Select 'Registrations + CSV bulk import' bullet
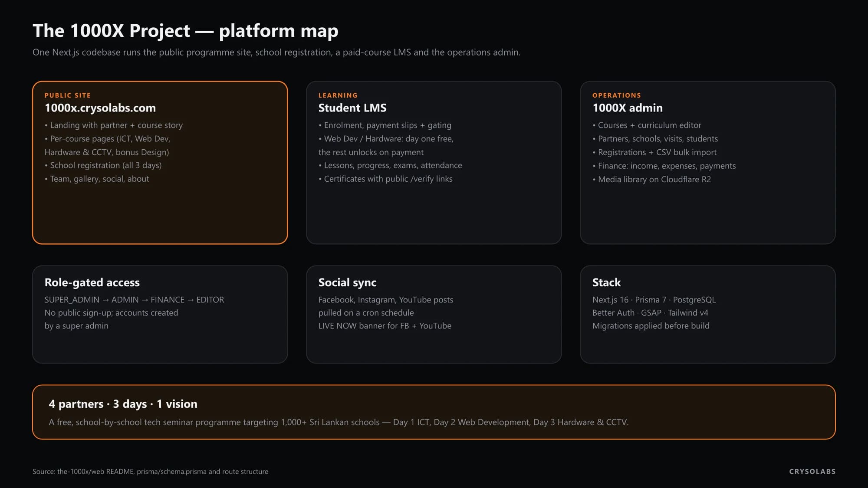Screen dimensions: 868x488 click(x=654, y=152)
